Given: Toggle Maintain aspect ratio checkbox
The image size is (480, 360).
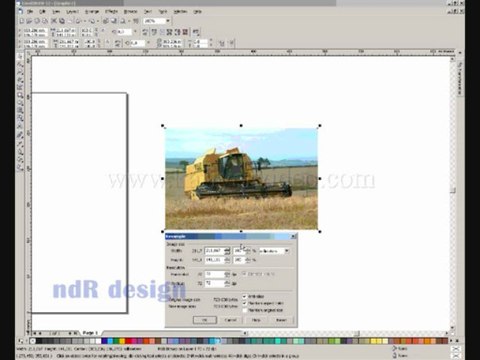Looking at the screenshot, I should click(244, 303).
